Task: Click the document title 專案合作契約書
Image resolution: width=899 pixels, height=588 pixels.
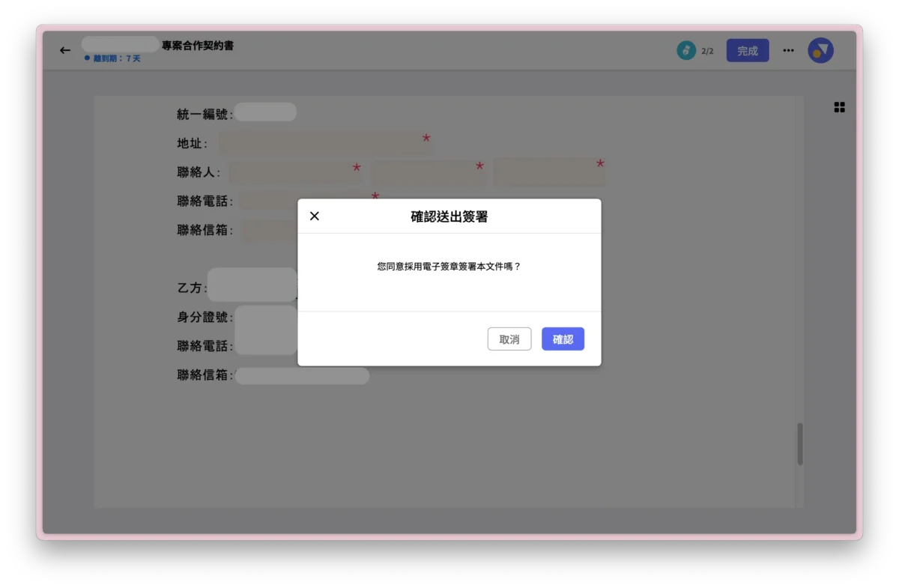Action: (198, 46)
